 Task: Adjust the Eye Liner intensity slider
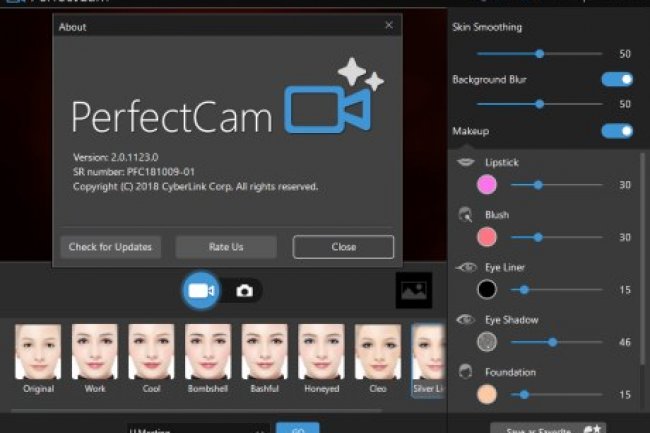(556, 290)
